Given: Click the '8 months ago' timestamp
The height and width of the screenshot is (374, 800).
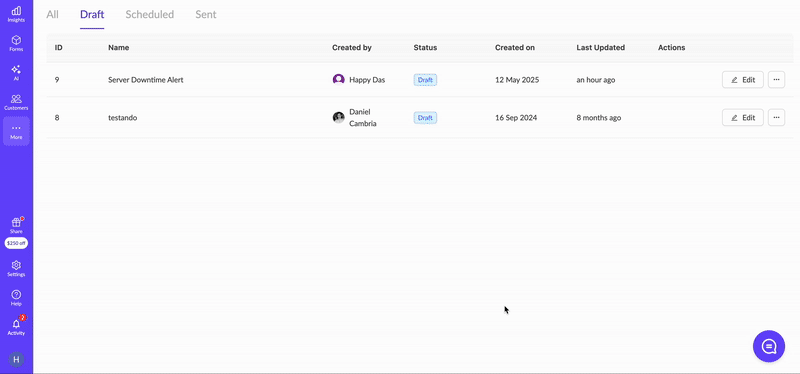Looking at the screenshot, I should [598, 117].
